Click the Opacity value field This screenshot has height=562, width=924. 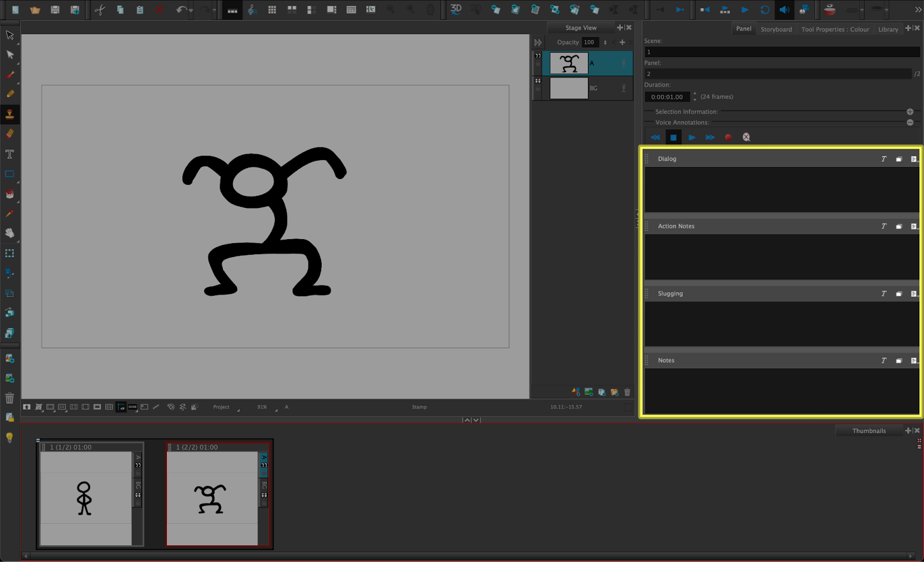point(589,42)
